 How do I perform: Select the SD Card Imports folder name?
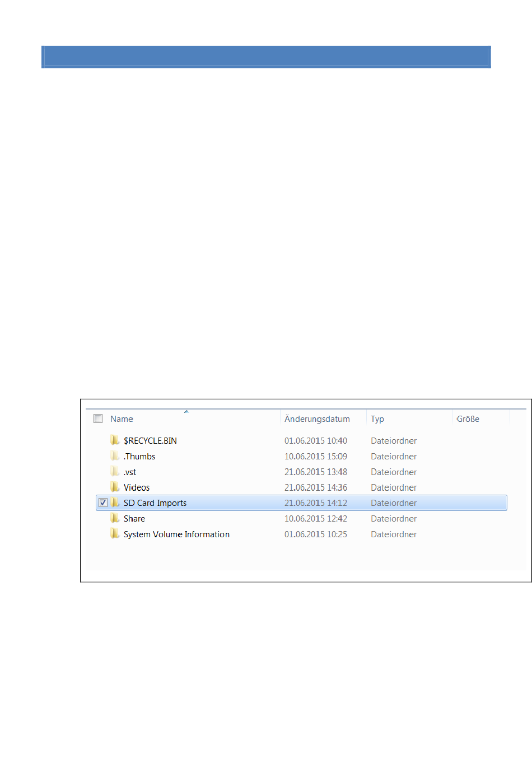[x=155, y=503]
